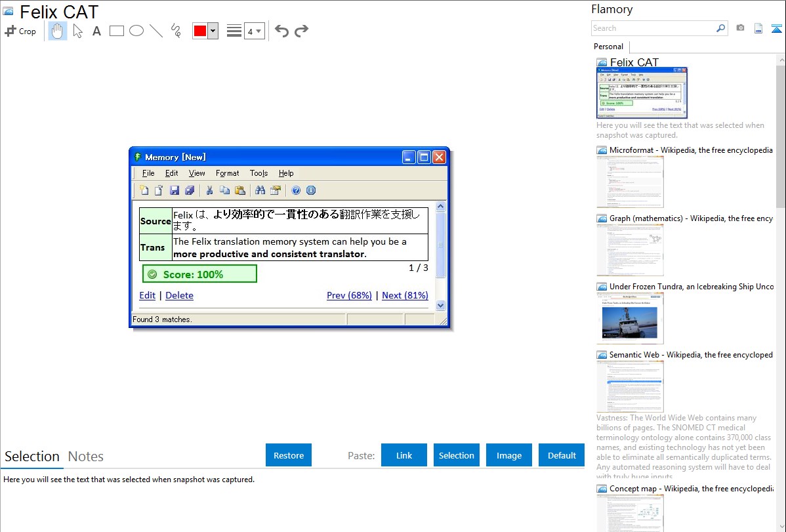786x532 pixels.
Task: Switch to the Notes tab
Action: pos(86,457)
